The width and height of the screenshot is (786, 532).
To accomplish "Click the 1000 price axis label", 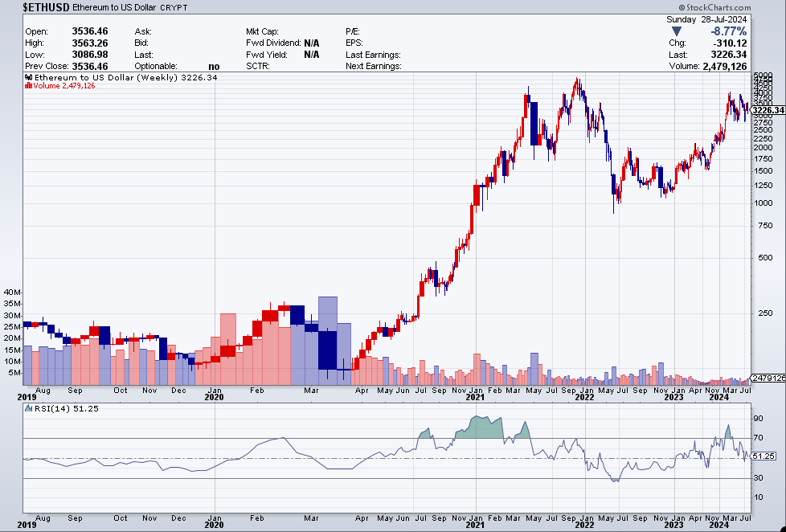I will pos(762,203).
